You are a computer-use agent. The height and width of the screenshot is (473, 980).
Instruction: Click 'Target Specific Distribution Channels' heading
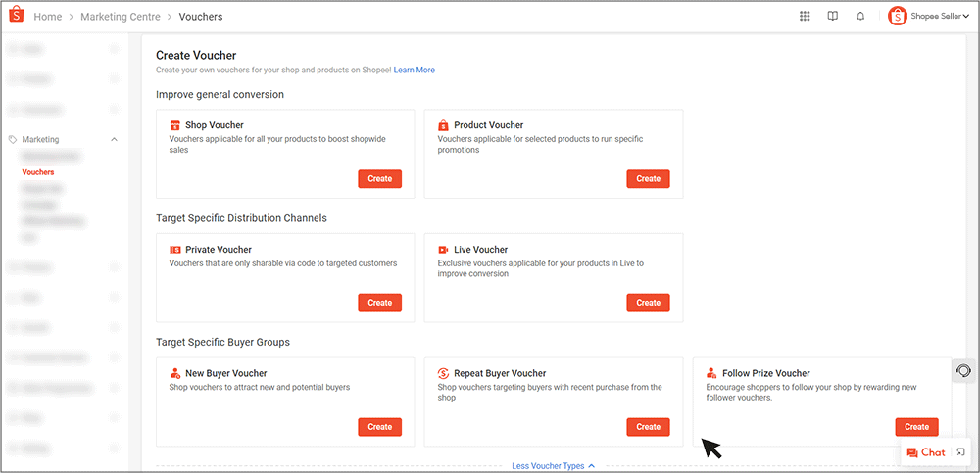241,218
